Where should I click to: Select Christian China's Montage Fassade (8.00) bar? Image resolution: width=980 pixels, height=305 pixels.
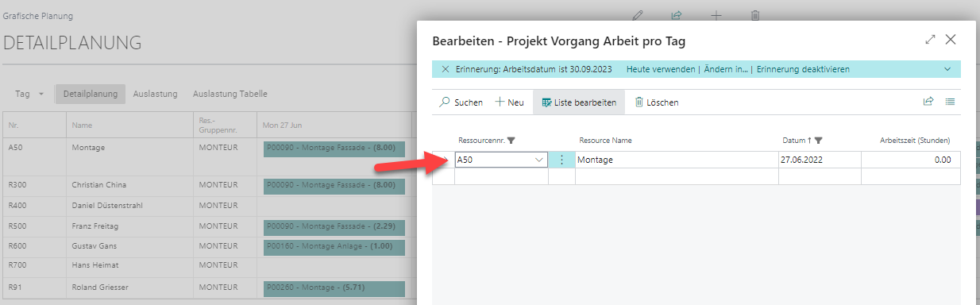[x=334, y=185]
